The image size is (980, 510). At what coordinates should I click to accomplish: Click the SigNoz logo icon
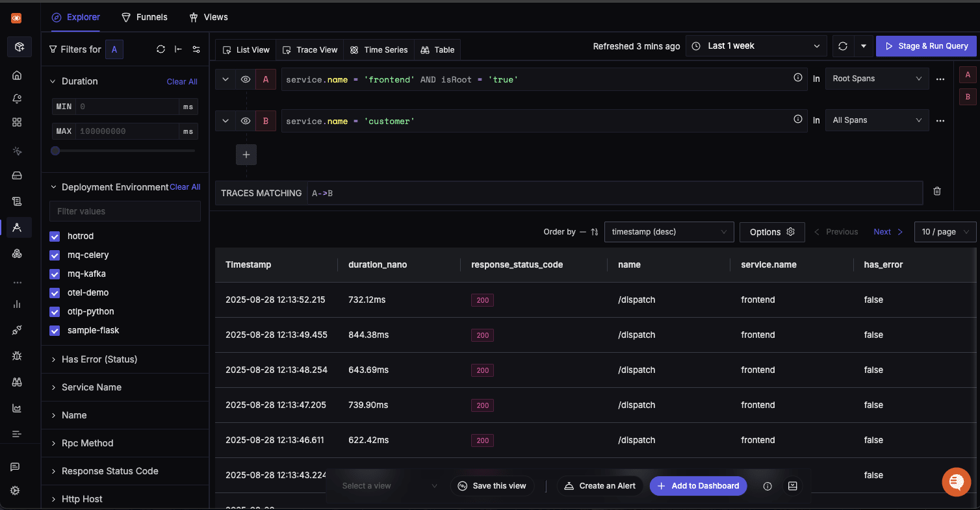17,19
